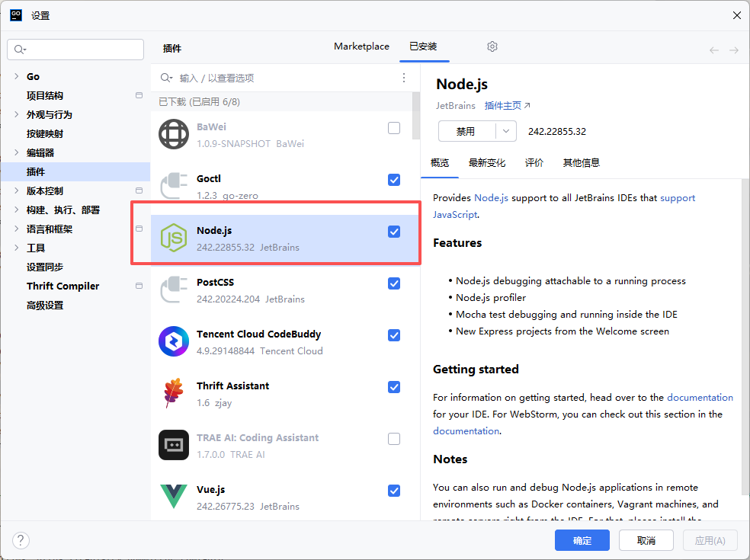
Task: Uncheck the Thrift Assistant checkbox
Action: coord(394,387)
